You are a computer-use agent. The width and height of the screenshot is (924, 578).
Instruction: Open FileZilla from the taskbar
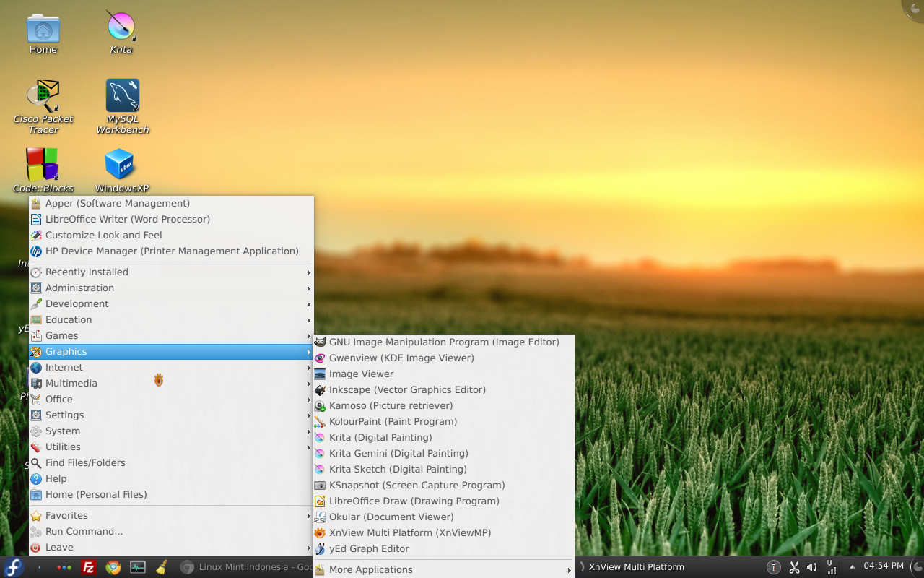pyautogui.click(x=88, y=567)
